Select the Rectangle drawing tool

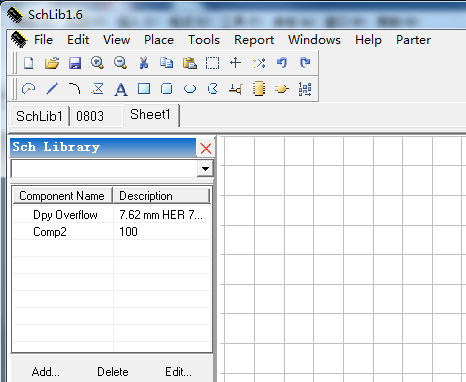(144, 89)
